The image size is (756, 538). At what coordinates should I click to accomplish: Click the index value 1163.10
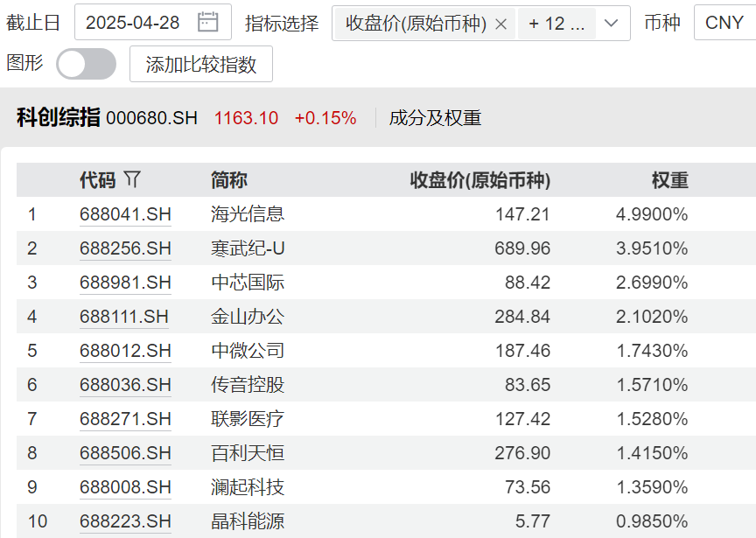[247, 118]
